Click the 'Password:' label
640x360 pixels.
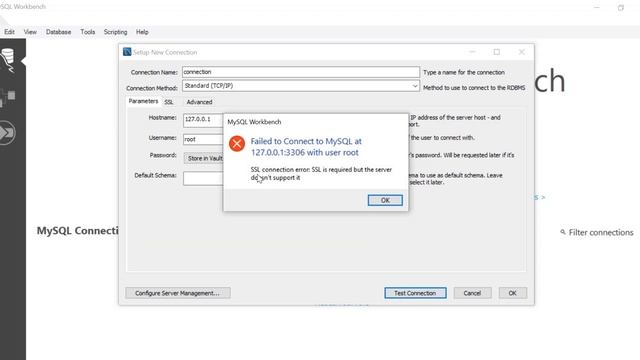point(163,155)
